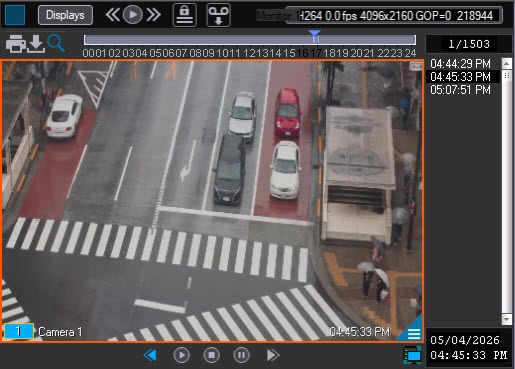Open search with magnifier icon
This screenshot has width=515, height=369.
pyautogui.click(x=56, y=43)
